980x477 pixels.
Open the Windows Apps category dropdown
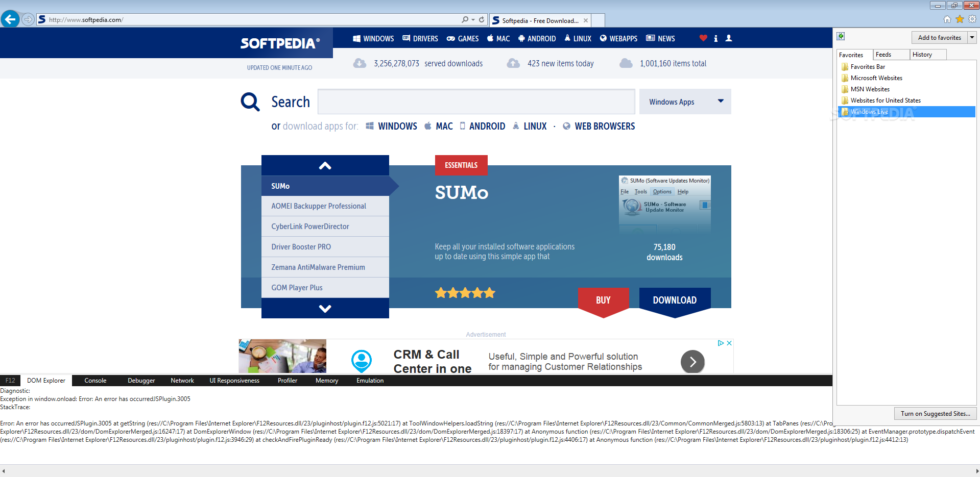point(685,102)
